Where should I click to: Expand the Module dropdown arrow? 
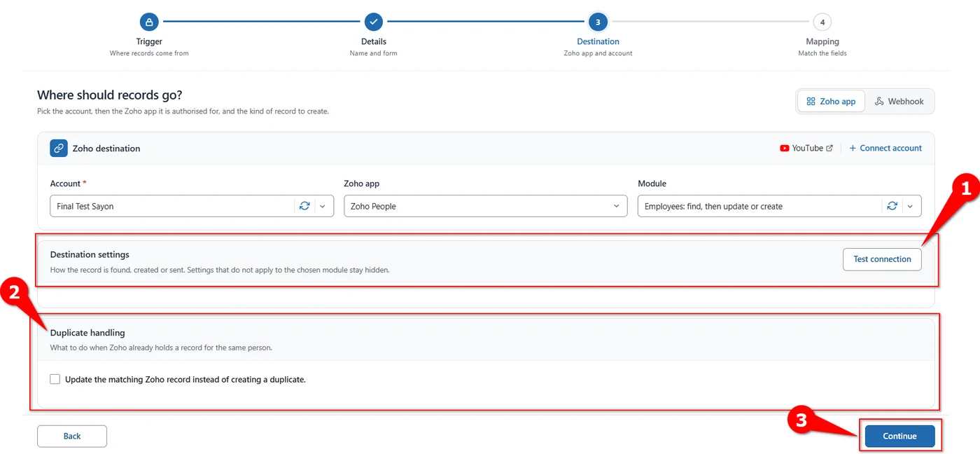pyautogui.click(x=910, y=206)
